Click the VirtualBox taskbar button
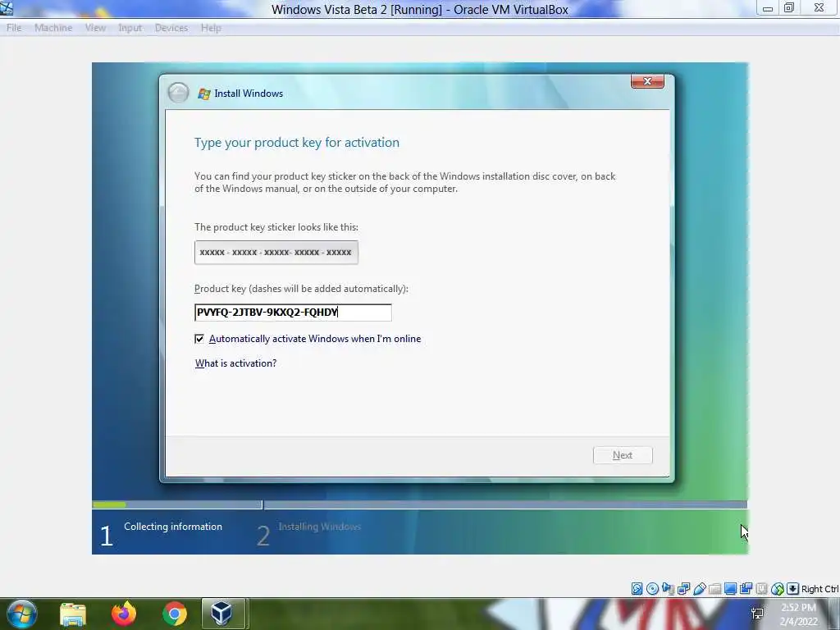840x630 pixels. [222, 614]
